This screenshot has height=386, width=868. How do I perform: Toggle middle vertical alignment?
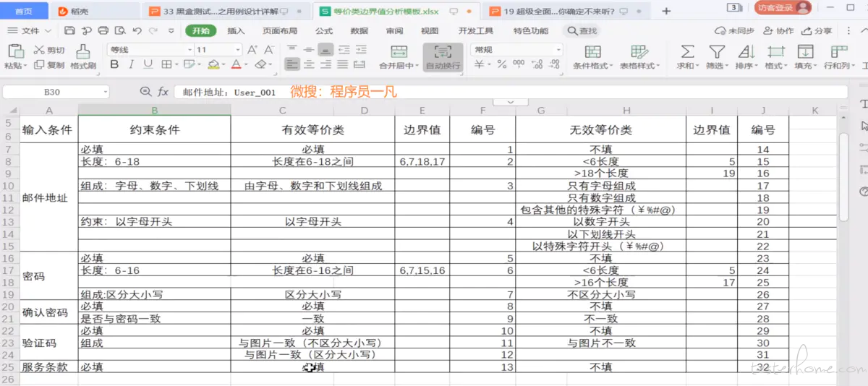[309, 50]
